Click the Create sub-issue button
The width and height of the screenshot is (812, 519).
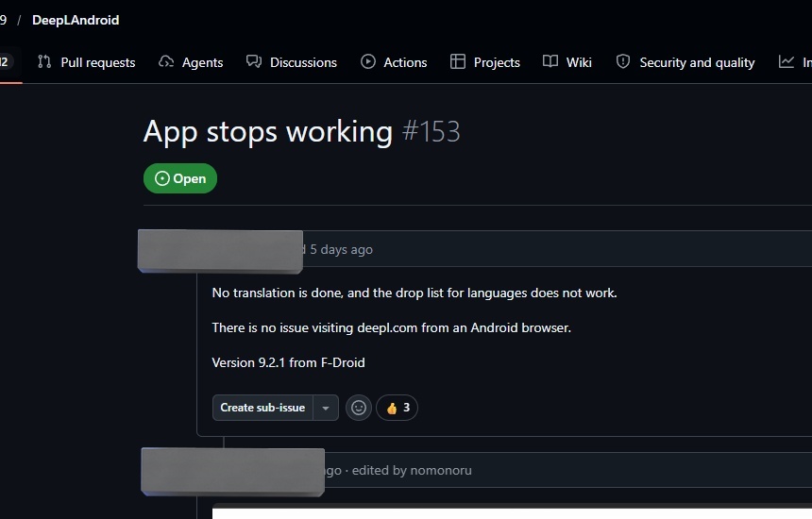(x=262, y=408)
